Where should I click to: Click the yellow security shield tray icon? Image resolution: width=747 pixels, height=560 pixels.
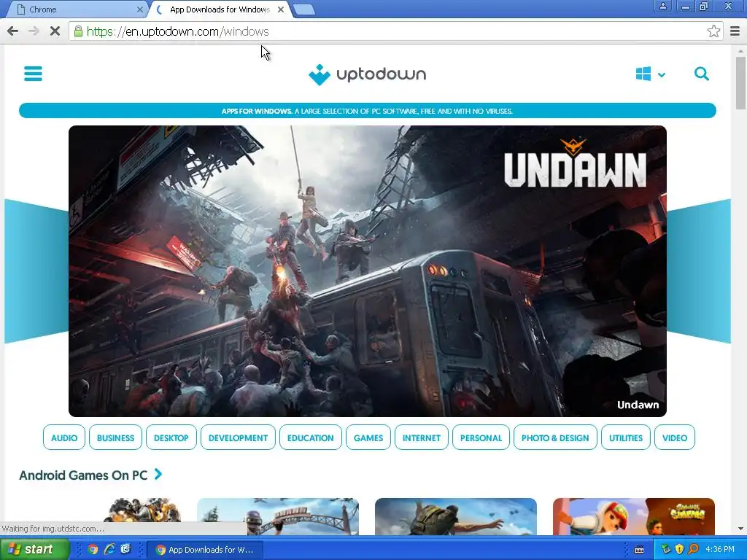(679, 550)
